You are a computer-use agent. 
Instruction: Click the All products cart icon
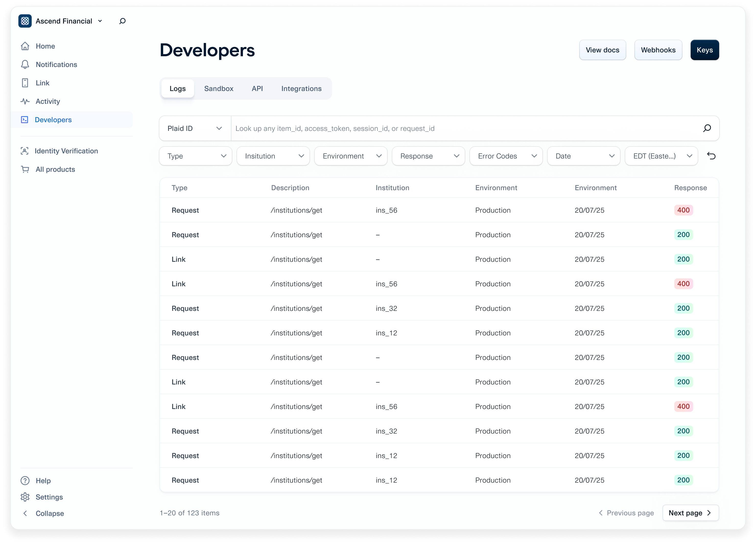pyautogui.click(x=25, y=169)
